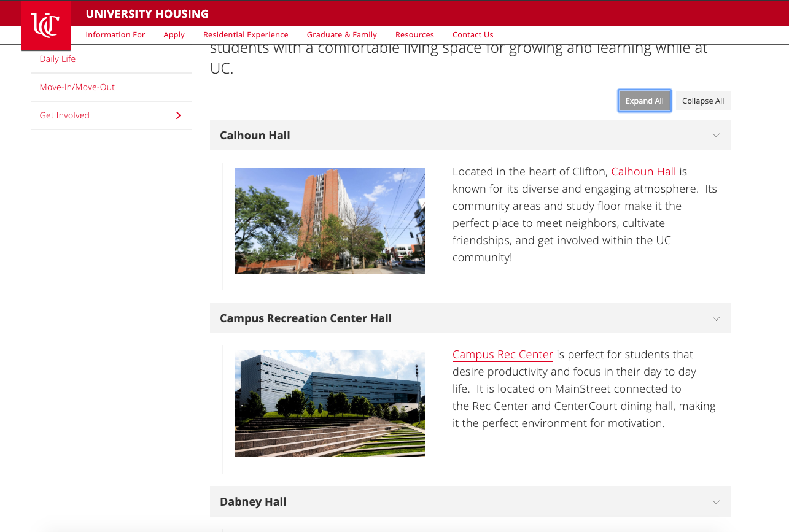The height and width of the screenshot is (532, 789).
Task: Click the Collapse All button
Action: [x=703, y=101]
